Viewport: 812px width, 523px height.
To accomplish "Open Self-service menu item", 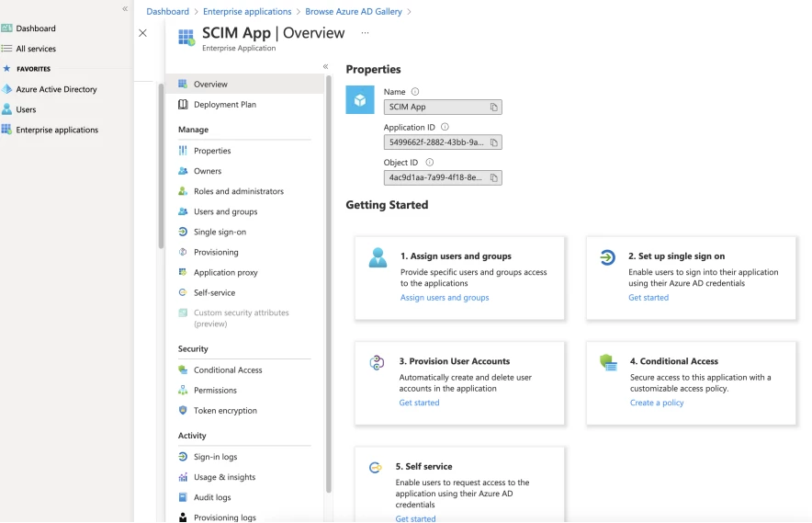I will coord(214,292).
